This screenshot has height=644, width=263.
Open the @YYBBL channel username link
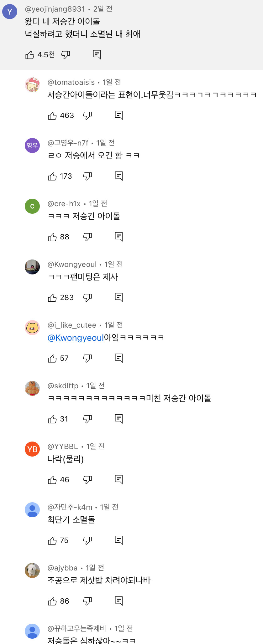[63, 447]
